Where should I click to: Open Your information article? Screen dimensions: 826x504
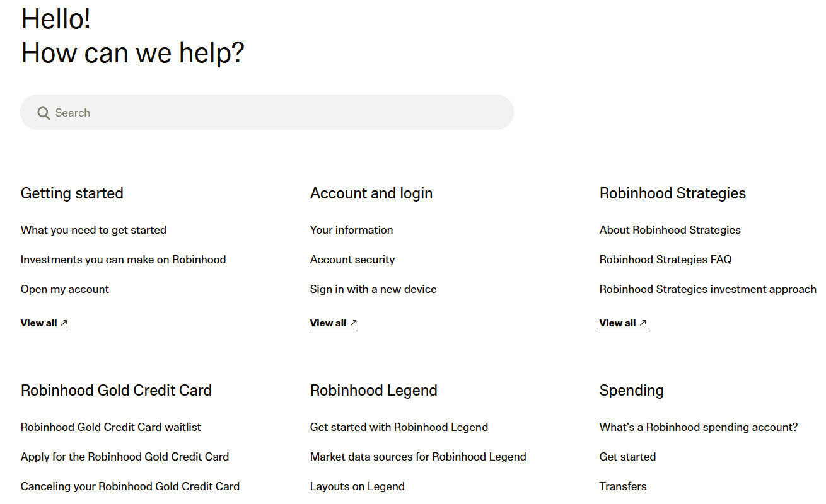click(351, 230)
